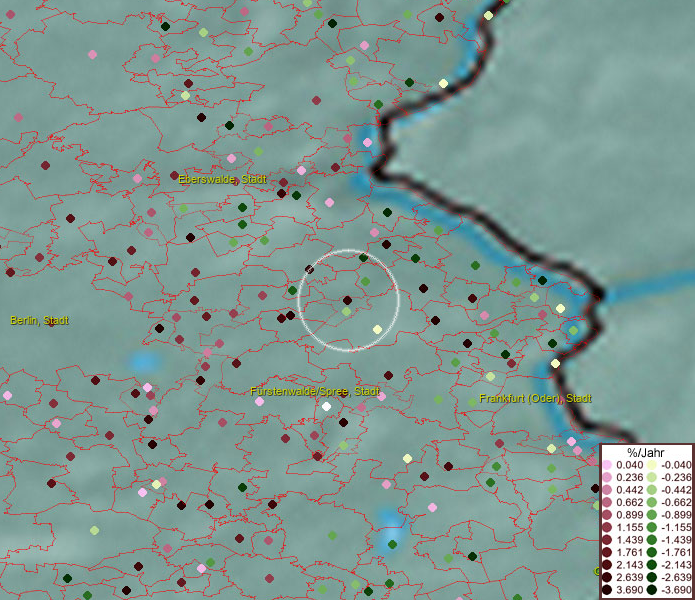Click the 0.442 legend value
Screen dimensions: 695x600
pos(629,490)
